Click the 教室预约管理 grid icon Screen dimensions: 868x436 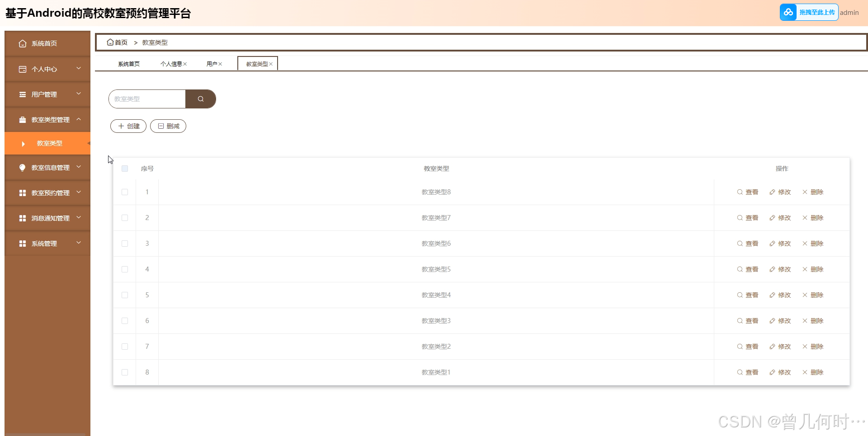coord(22,193)
